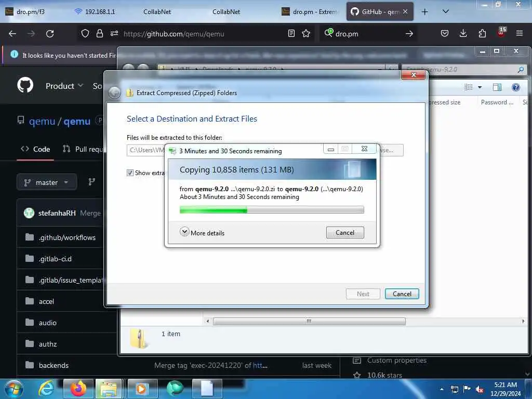Select the Code tab on GitHub
The width and height of the screenshot is (532, 399).
click(x=35, y=149)
